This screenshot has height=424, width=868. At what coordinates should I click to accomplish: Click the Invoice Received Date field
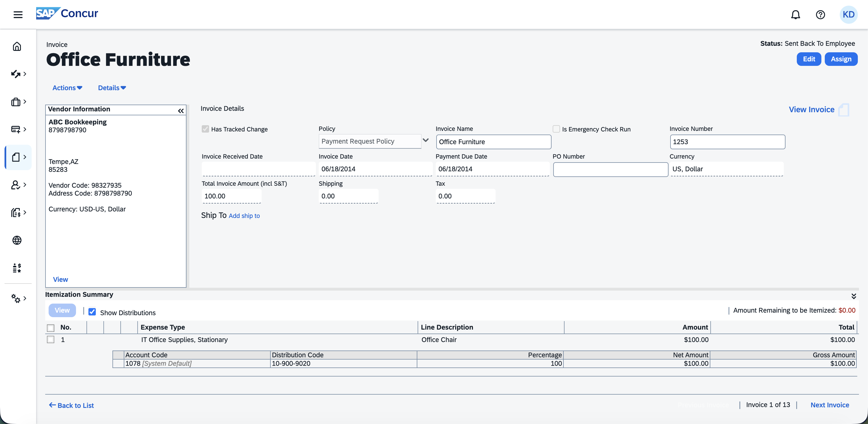259,169
